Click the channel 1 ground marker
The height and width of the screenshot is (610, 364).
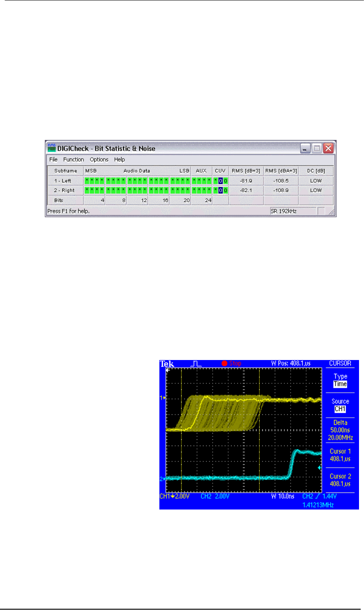point(163,398)
